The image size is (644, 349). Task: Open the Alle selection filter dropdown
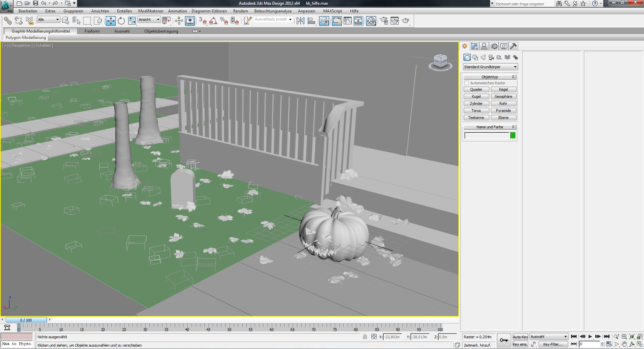point(48,19)
